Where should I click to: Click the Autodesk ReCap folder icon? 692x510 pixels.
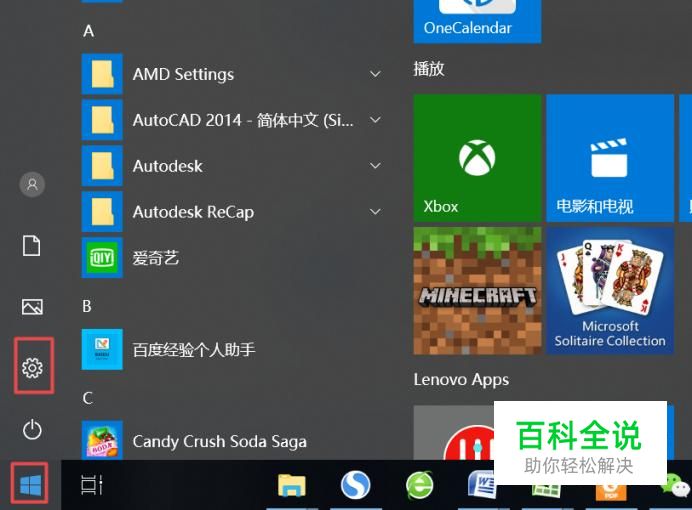click(102, 212)
